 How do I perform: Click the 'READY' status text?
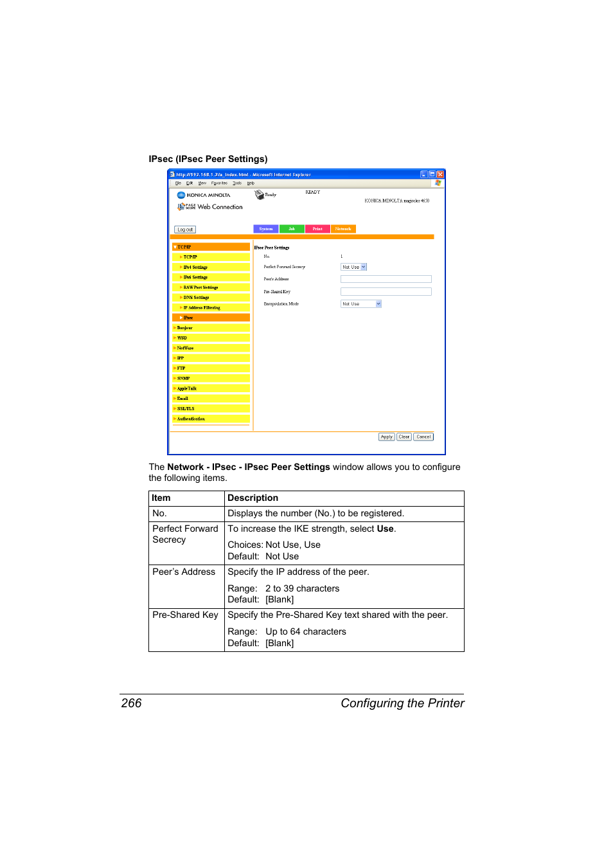[313, 192]
